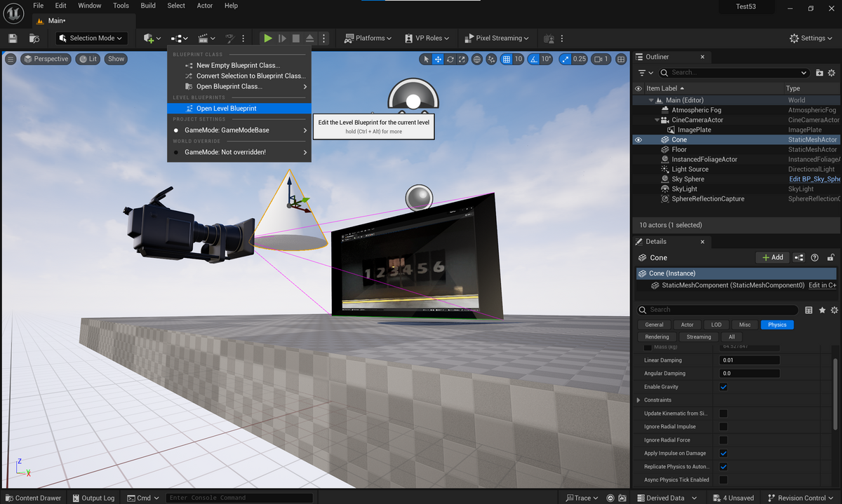
Task: Select the Scale gizmo tool
Action: (x=462, y=59)
